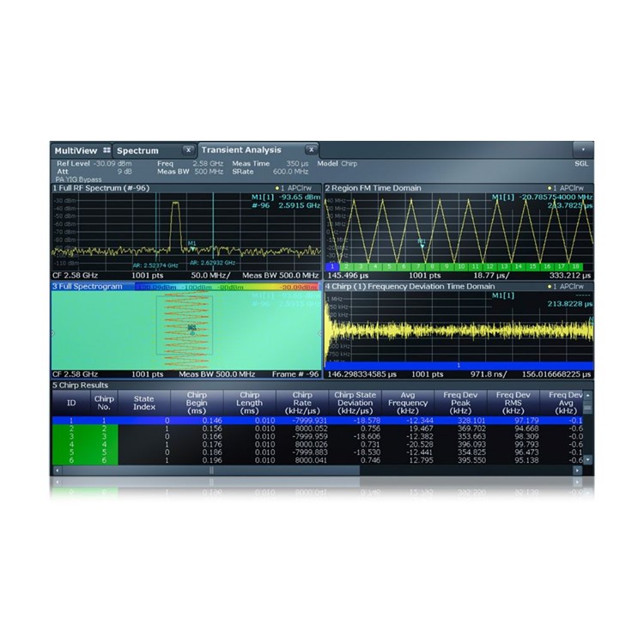Select the Transient Analysis tab

tap(241, 150)
